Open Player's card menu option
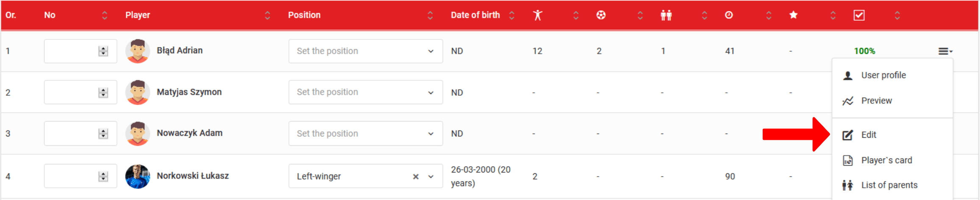980x200 pixels. point(886,161)
